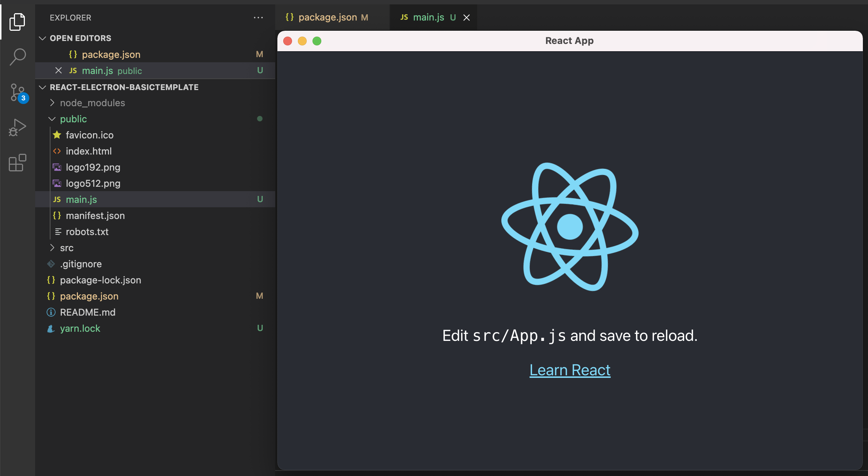Expand the node_modules folder

pos(92,103)
